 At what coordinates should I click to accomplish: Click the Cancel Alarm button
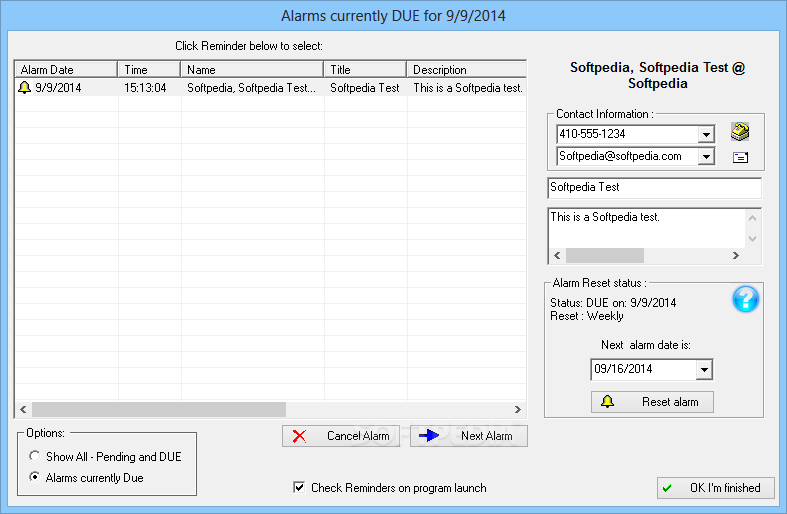coord(341,436)
